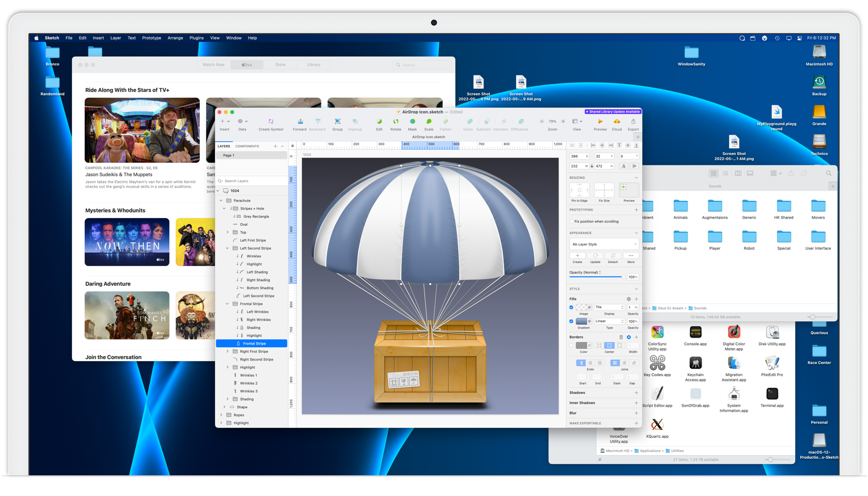Click the Cloud upload icon

tap(617, 122)
